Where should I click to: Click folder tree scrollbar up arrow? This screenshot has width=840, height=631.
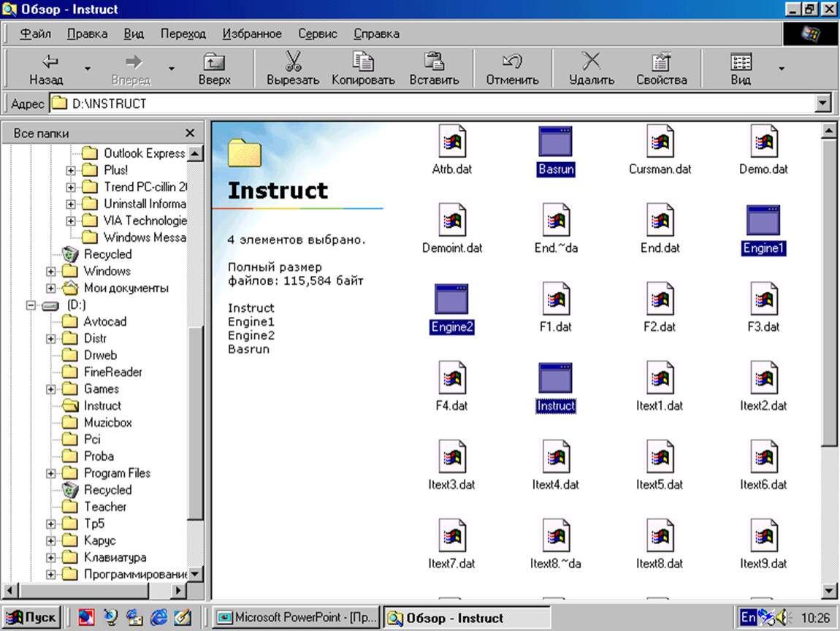(x=196, y=153)
